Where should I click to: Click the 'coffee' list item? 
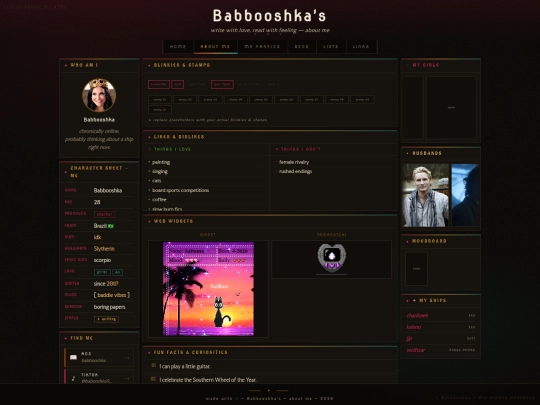[159, 199]
